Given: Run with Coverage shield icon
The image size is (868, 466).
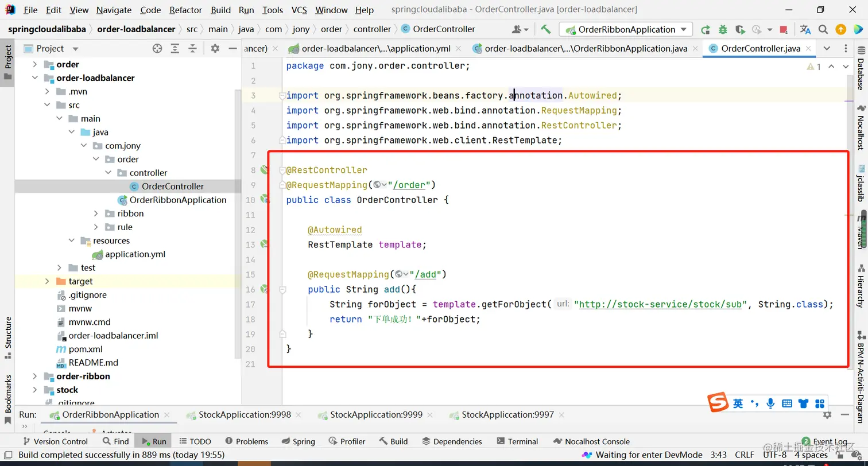Looking at the screenshot, I should (740, 29).
